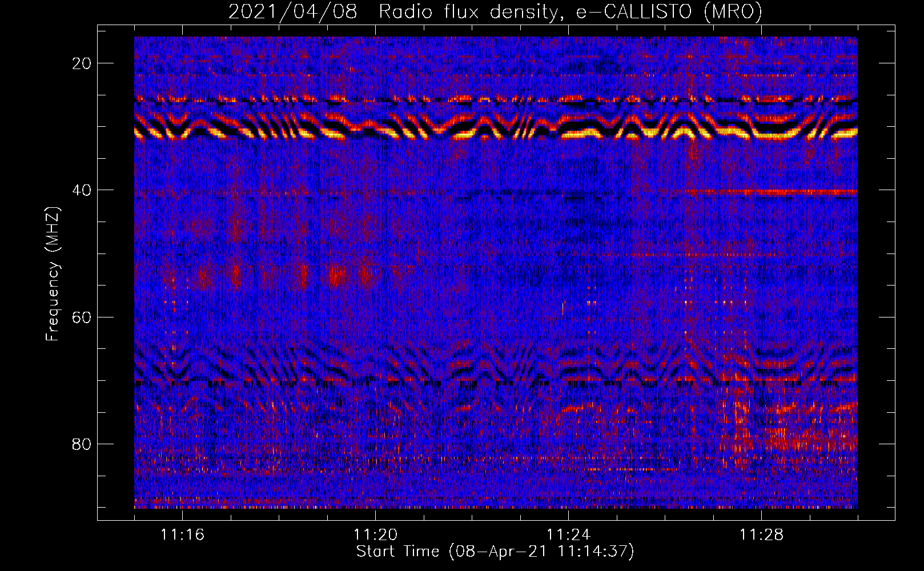
Task: Click the '20' frequency tick label
Action: tap(82, 63)
